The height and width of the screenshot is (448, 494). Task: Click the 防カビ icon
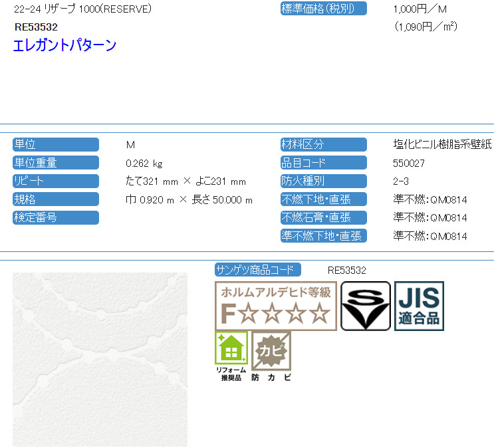click(271, 356)
